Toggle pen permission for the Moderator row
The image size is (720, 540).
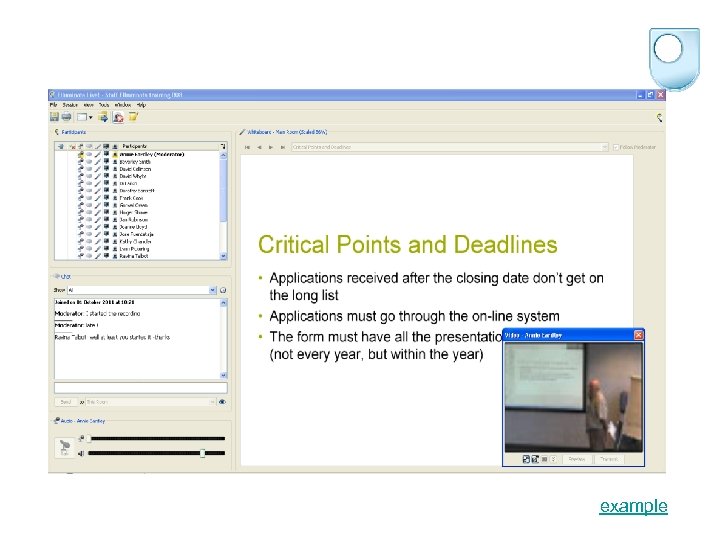click(98, 154)
